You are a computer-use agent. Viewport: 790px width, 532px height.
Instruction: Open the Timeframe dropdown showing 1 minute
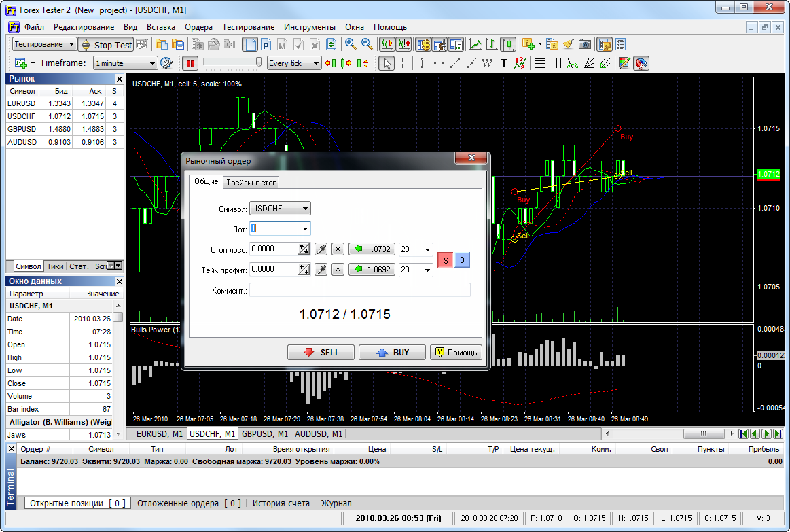click(124, 63)
